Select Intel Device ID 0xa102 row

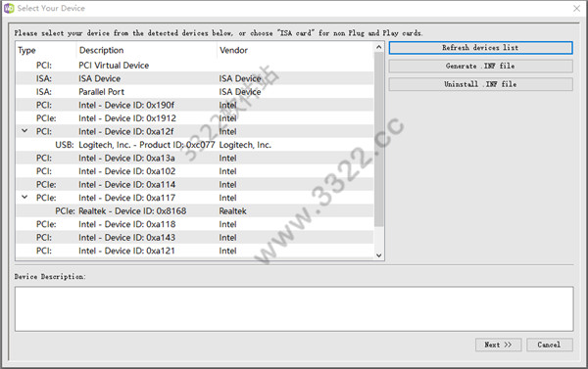(195, 171)
